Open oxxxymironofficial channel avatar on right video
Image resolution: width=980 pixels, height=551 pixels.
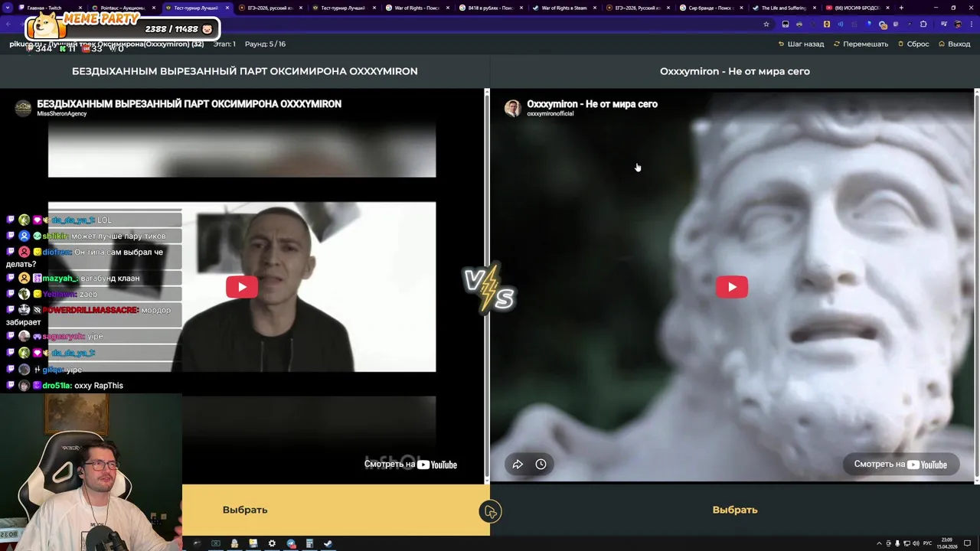point(512,108)
